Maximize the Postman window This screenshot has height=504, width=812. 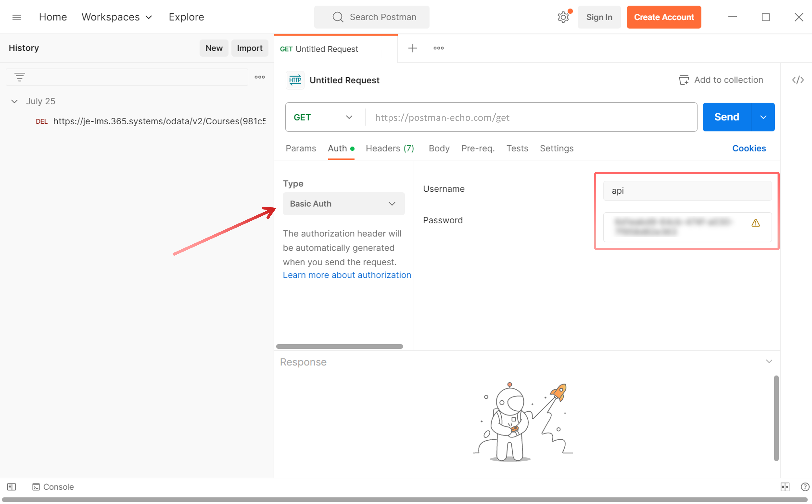766,17
